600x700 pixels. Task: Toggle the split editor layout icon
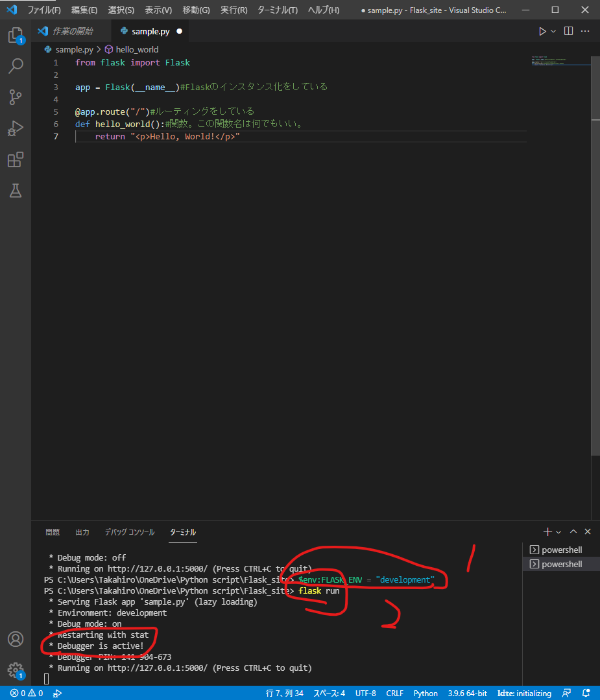(x=568, y=30)
